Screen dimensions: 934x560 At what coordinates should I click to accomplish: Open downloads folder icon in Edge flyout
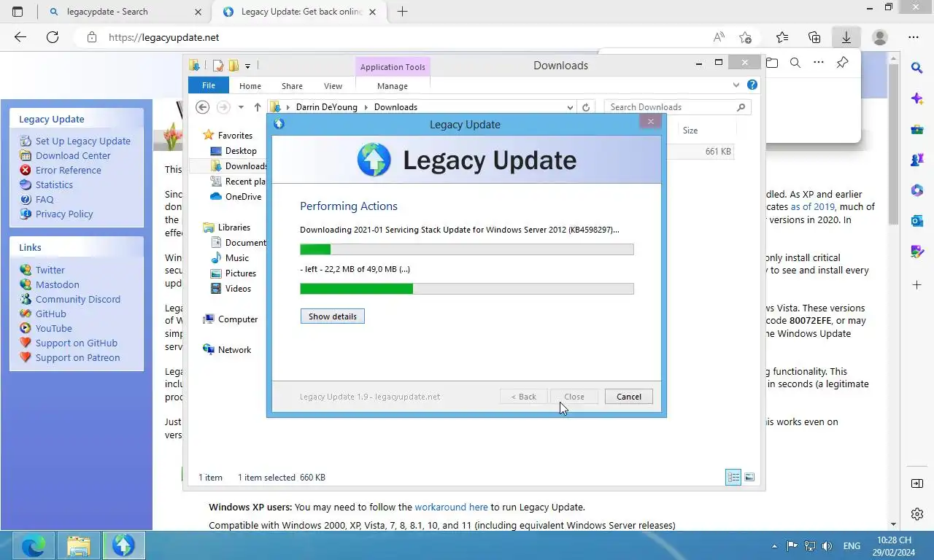pyautogui.click(x=772, y=63)
